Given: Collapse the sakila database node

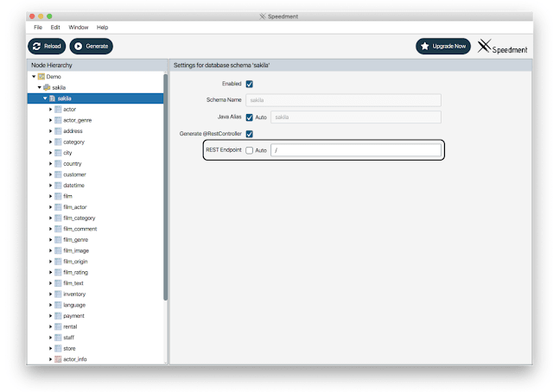Looking at the screenshot, I should pos(40,87).
